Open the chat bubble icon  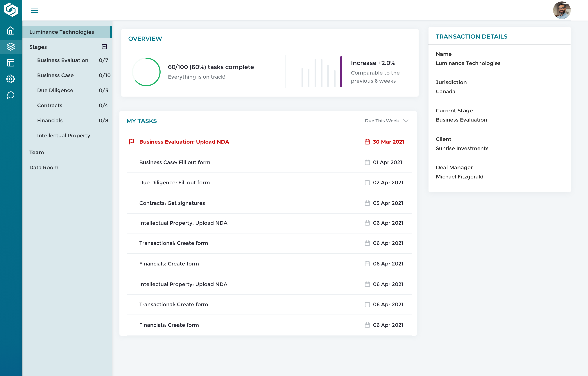11,95
